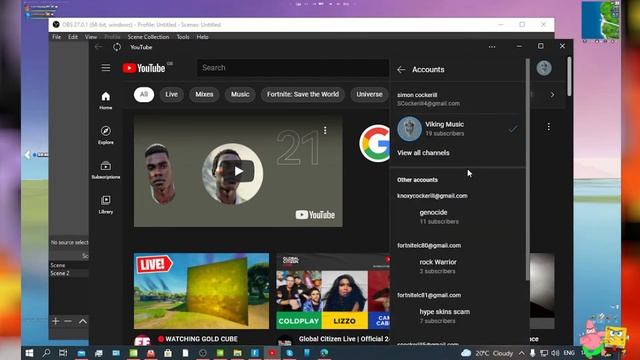Click the Accounts panel scrollbar

pos(527,169)
